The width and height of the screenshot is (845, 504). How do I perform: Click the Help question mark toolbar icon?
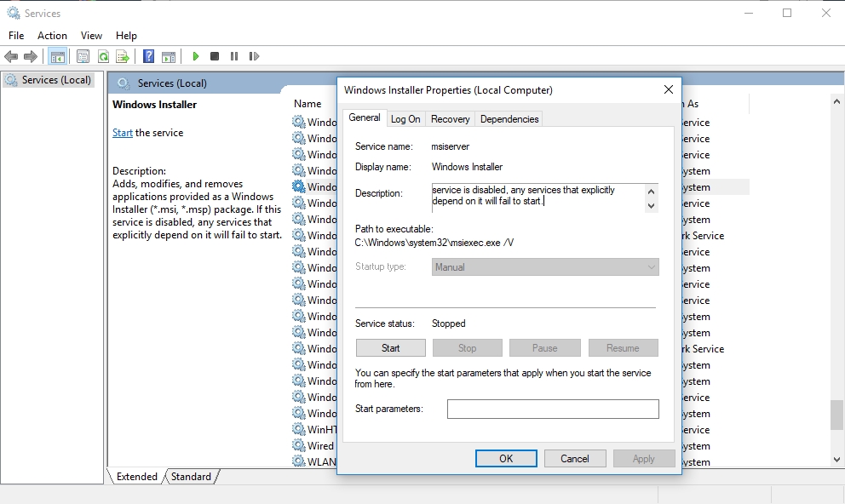[148, 56]
